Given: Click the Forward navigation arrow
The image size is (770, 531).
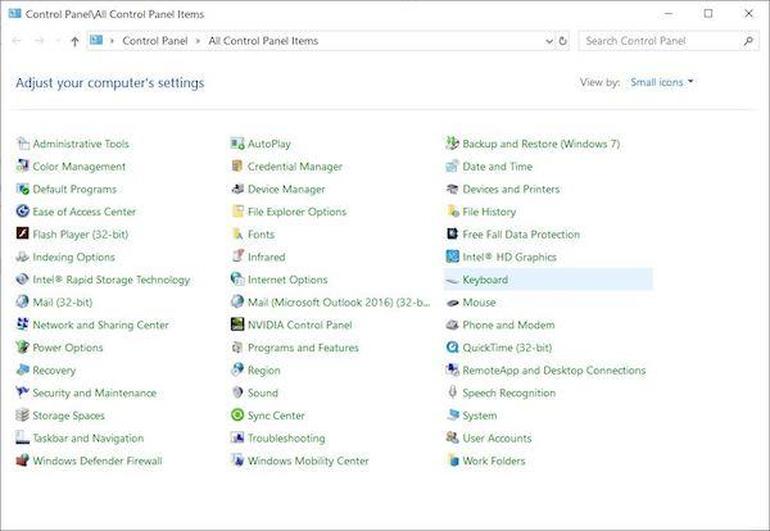Looking at the screenshot, I should point(39,41).
